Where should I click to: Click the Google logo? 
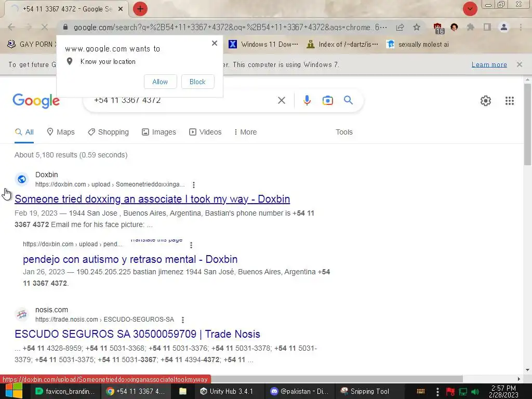pos(36,101)
